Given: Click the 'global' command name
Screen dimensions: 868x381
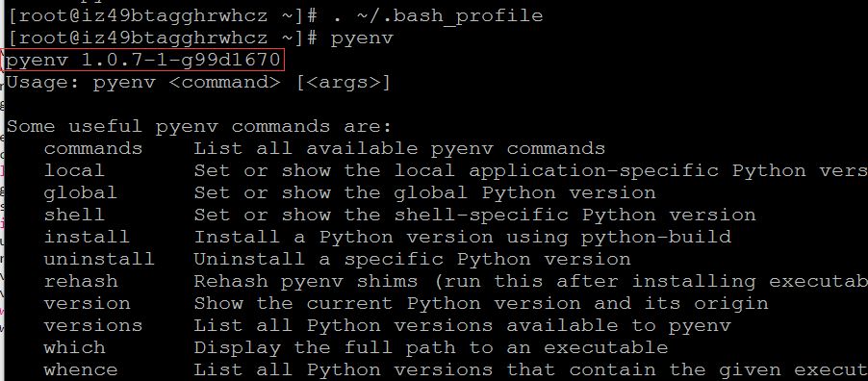Looking at the screenshot, I should coord(81,193).
